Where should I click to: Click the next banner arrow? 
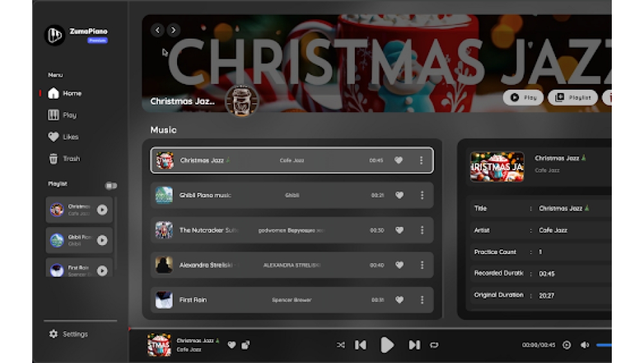click(173, 30)
